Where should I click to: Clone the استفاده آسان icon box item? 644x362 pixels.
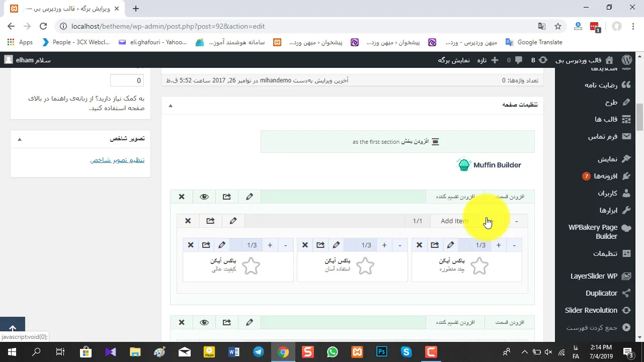(320, 245)
